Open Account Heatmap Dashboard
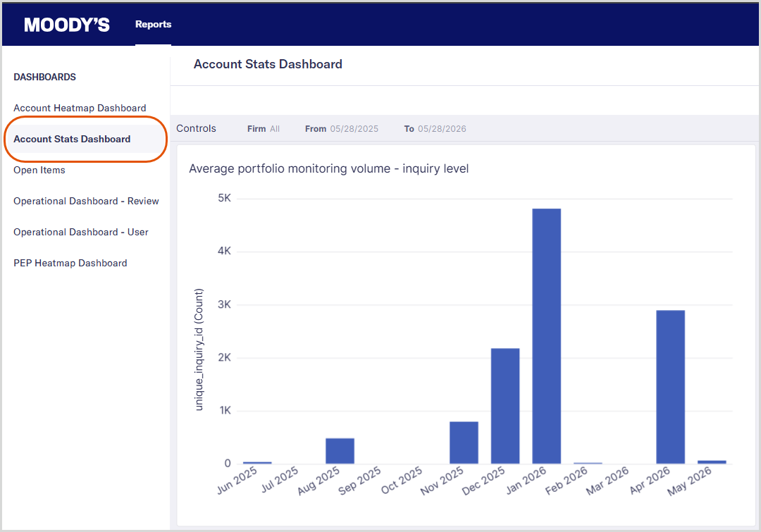 coord(80,108)
